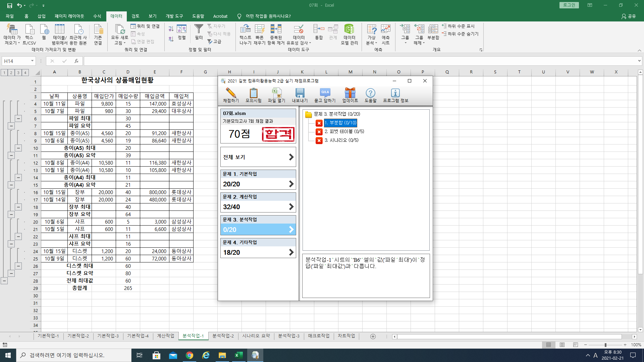The image size is (644, 362).
Task: Click the Undo icon in title bar
Action: (19, 5)
